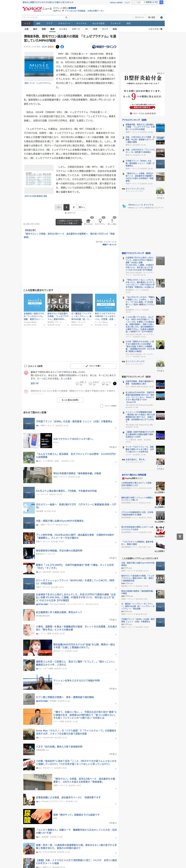React with わかりやすい lightbulb icon
This screenshot has height=868, width=186.
click(x=100, y=221)
